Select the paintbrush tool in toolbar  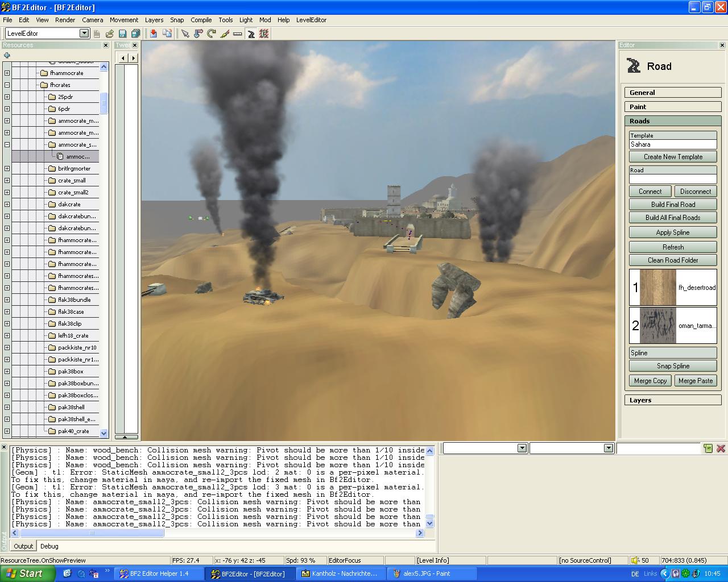pos(224,34)
